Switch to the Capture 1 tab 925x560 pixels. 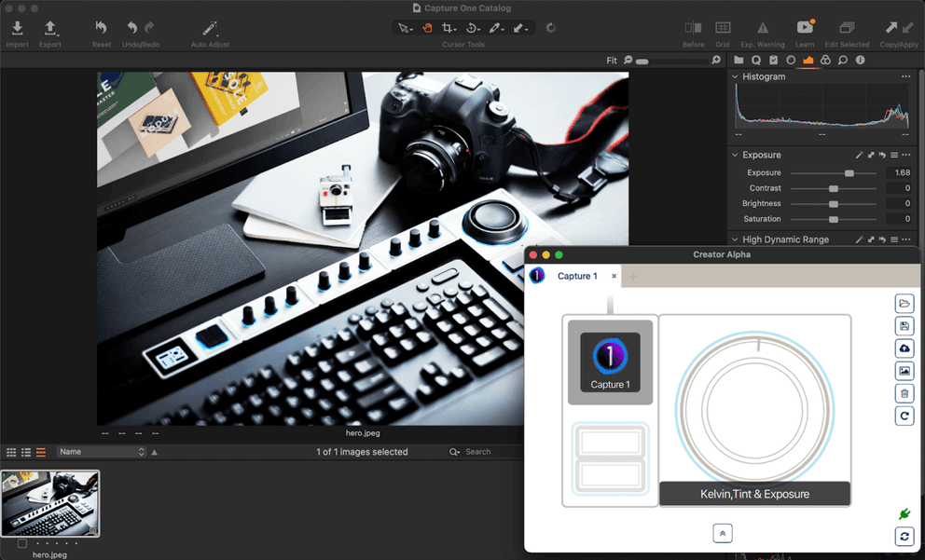pyautogui.click(x=576, y=277)
